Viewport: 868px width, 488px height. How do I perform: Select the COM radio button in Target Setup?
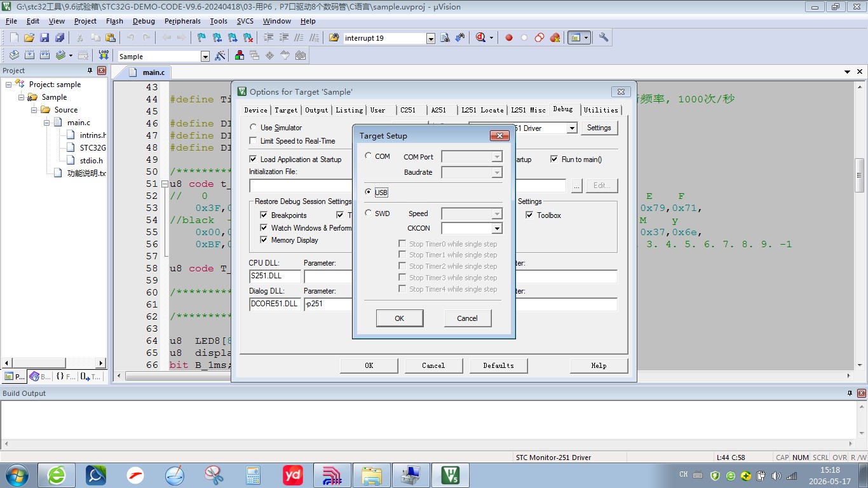pos(369,156)
